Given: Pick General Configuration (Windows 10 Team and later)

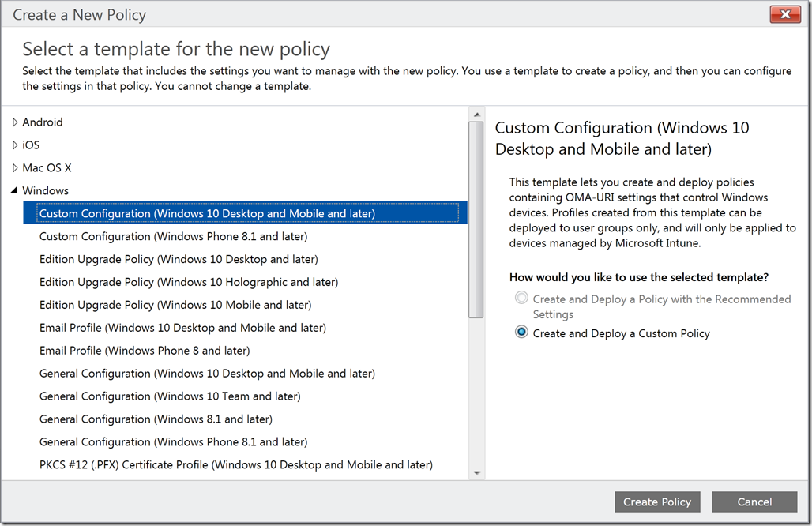Looking at the screenshot, I should point(170,396).
